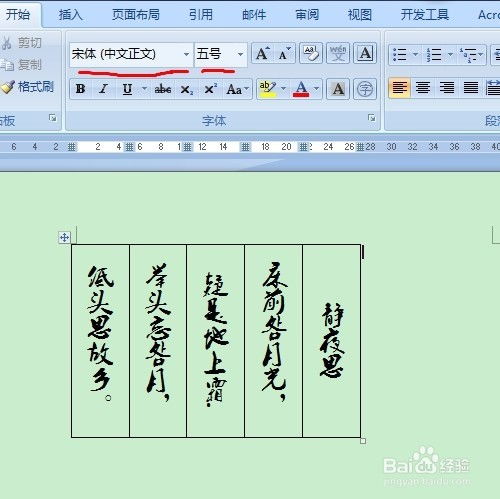Viewport: 500px width, 499px height.
Task: Switch to the 开发工具 tab
Action: pos(425,15)
